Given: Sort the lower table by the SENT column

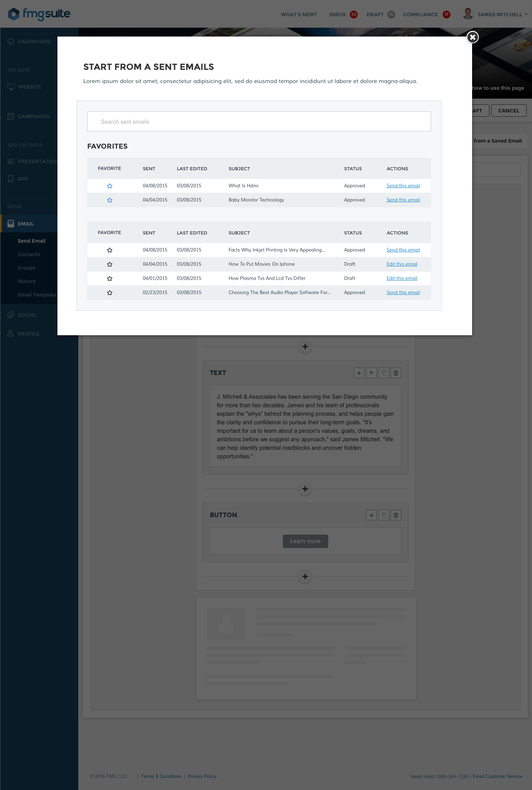Looking at the screenshot, I should pos(149,233).
